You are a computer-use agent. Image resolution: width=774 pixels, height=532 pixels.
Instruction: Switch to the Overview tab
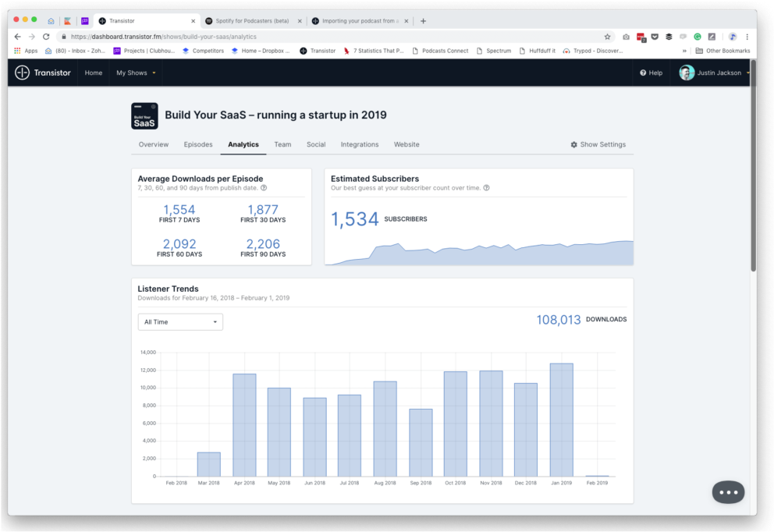pyautogui.click(x=154, y=144)
